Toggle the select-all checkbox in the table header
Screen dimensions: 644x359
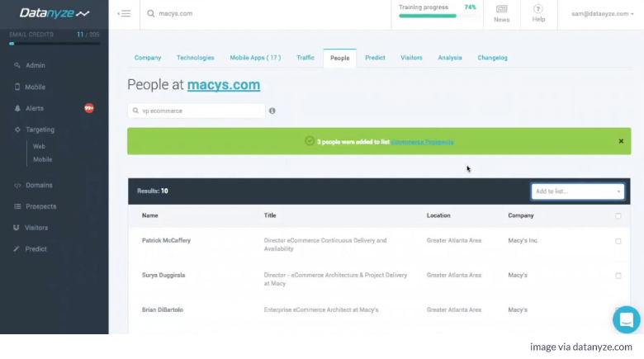coord(618,215)
